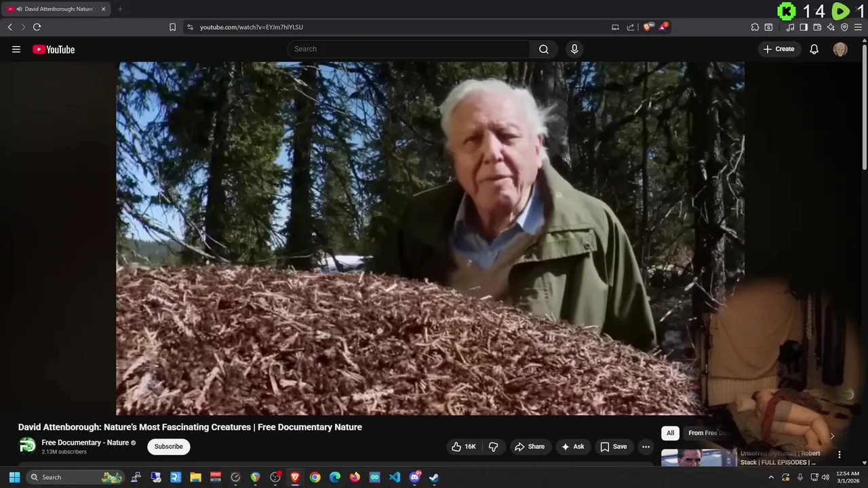Open the Windows Start menu
The image size is (868, 488).
click(x=14, y=477)
